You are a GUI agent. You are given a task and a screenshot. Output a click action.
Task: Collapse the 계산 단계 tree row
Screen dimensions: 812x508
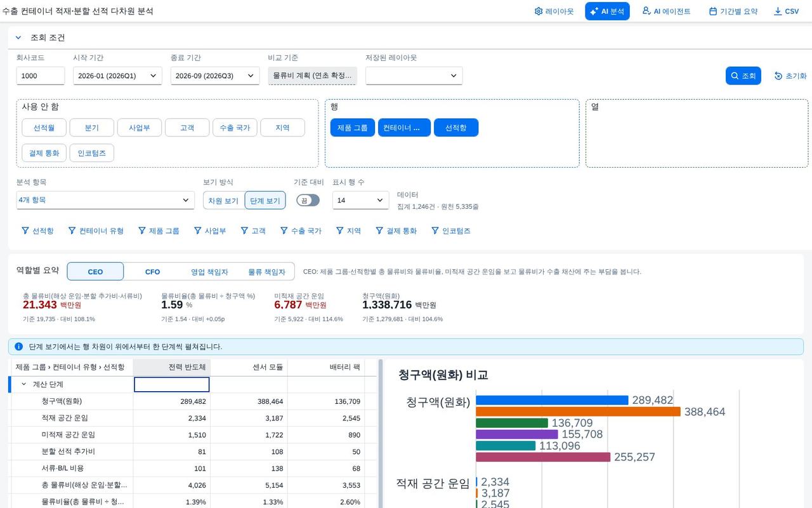pos(23,384)
